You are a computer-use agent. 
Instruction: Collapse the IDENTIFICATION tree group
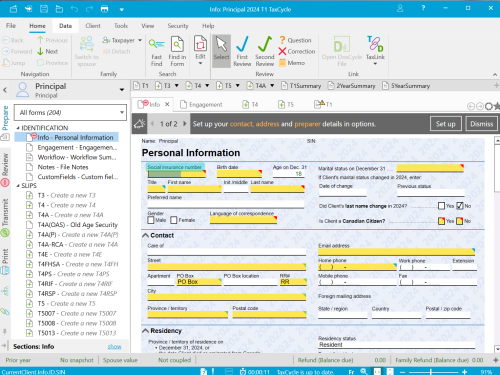(18, 128)
